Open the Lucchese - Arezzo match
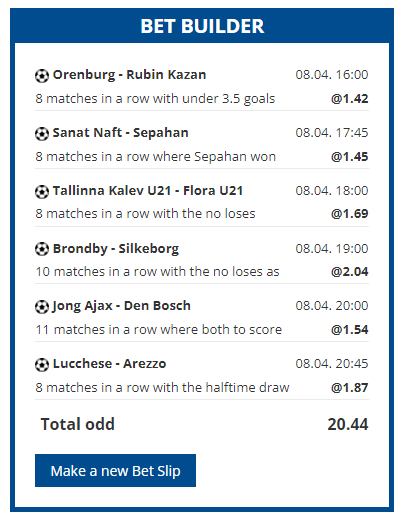This screenshot has height=524, width=406. coord(110,364)
